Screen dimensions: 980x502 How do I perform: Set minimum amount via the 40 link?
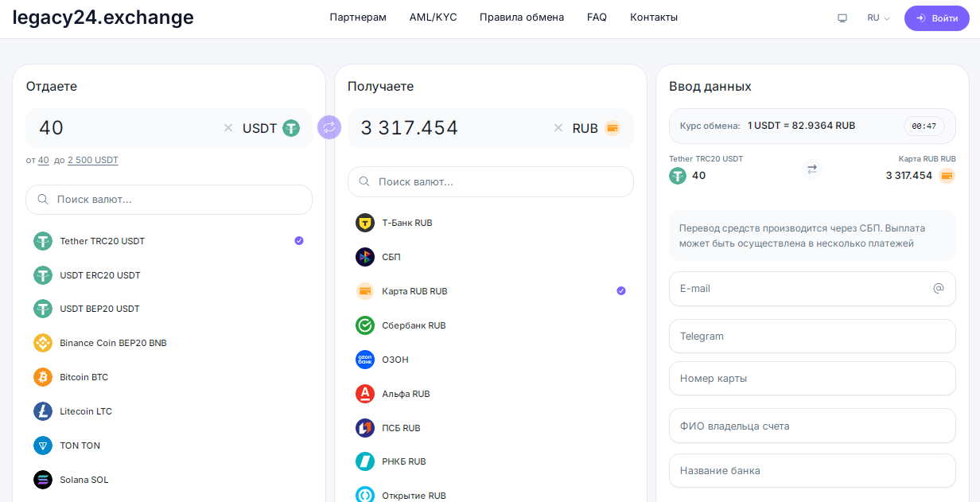44,160
